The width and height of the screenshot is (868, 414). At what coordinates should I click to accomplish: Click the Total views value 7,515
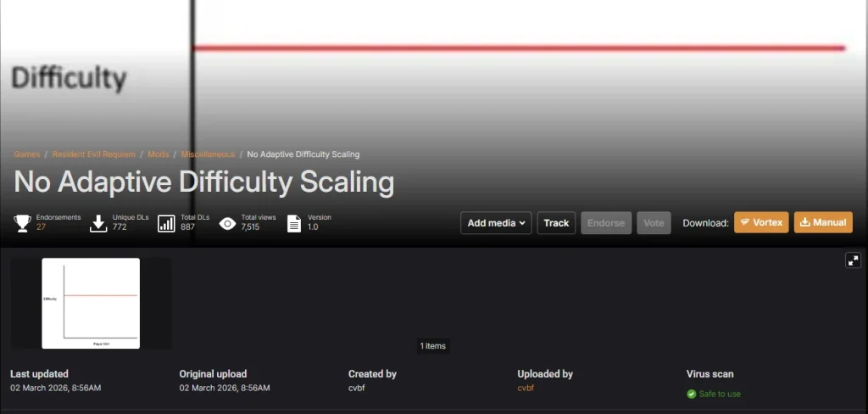(x=250, y=227)
